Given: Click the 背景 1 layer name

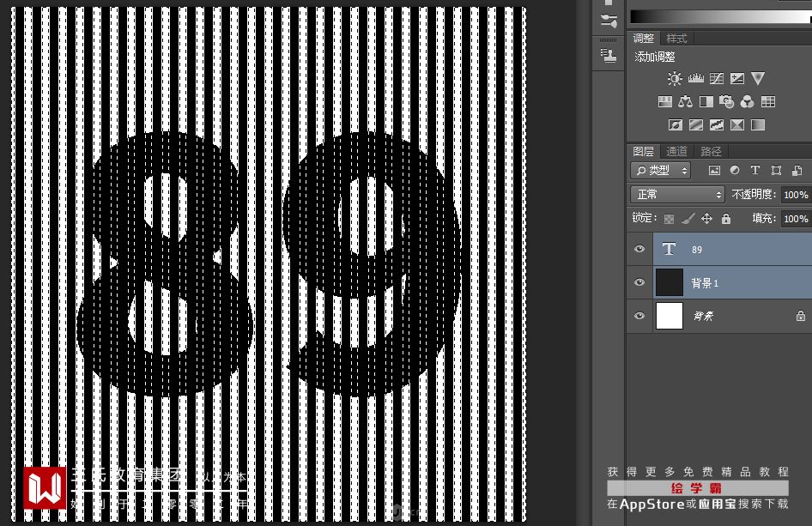Looking at the screenshot, I should tap(705, 282).
